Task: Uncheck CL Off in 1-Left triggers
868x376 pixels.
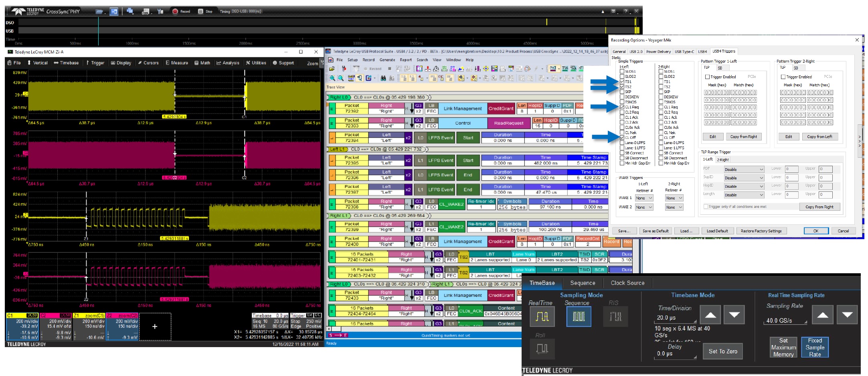Action: pos(622,138)
